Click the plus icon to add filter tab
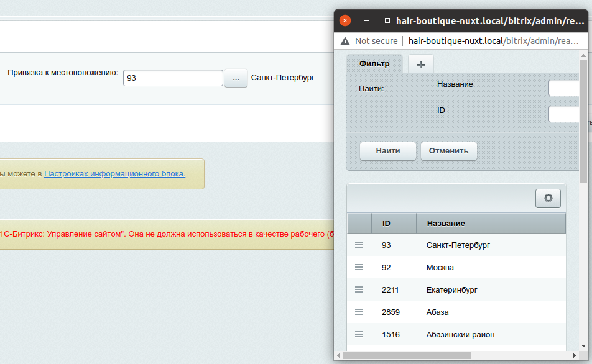The height and width of the screenshot is (364, 592). 420,64
